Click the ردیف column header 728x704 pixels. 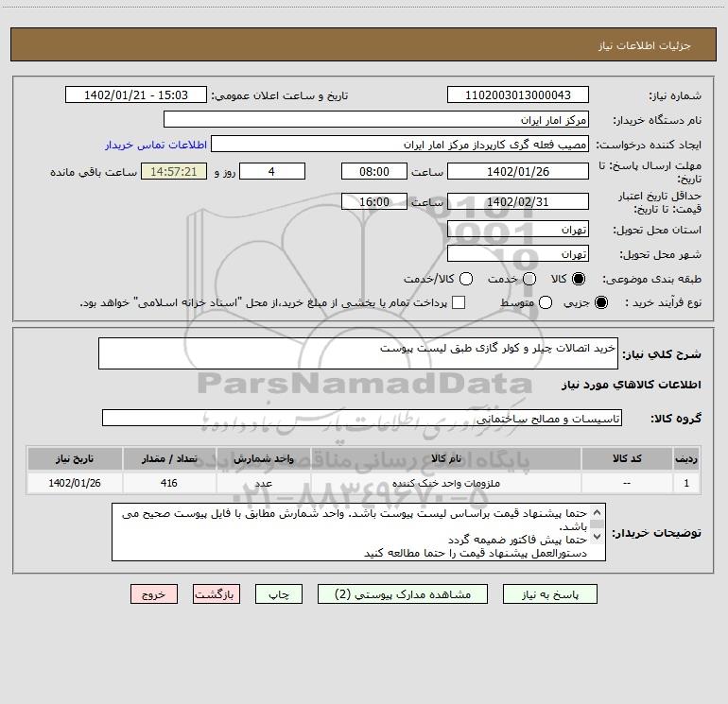click(686, 458)
